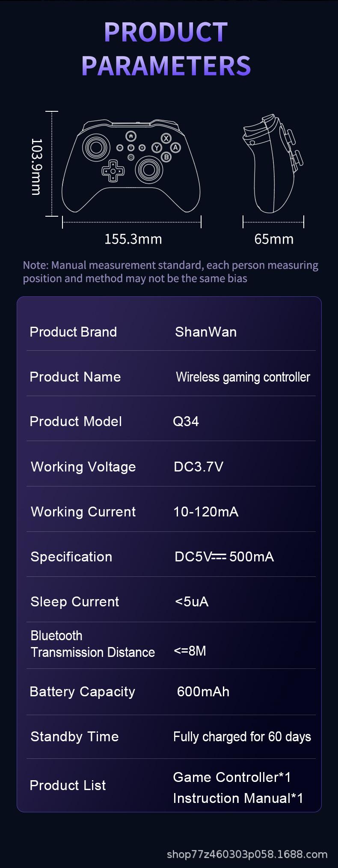The height and width of the screenshot is (868, 338).
Task: Click the 155.3mm width measurement label
Action: tap(133, 239)
